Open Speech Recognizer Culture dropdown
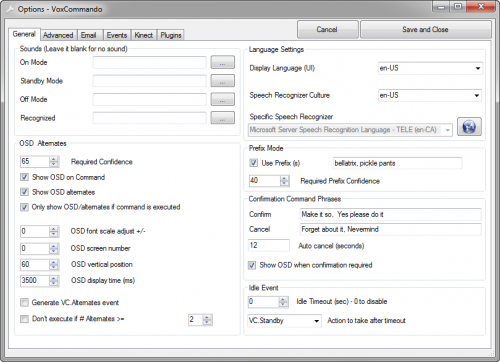This screenshot has width=500, height=362. [430, 95]
